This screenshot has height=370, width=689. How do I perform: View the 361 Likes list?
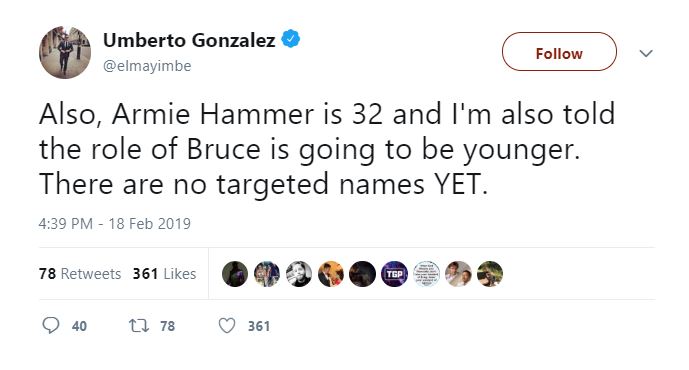coord(164,274)
